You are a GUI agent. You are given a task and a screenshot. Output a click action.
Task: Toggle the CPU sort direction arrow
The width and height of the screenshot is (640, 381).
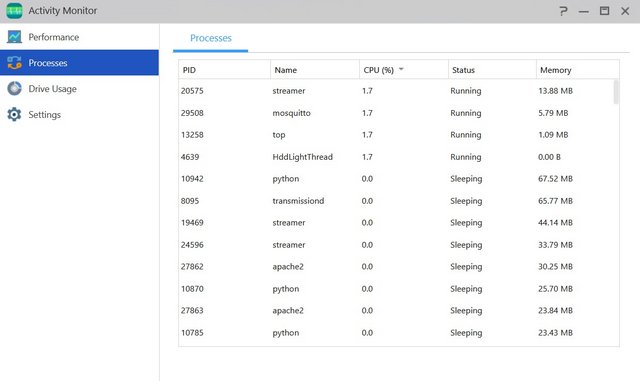coord(401,69)
